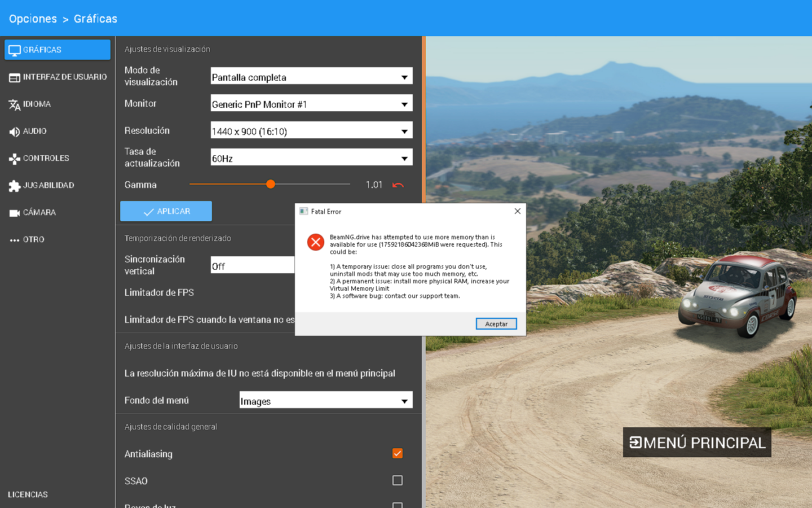Viewport: 812px width, 508px height.
Task: Click the Ajustes de la interfaz de usuario heading
Action: coord(181,346)
